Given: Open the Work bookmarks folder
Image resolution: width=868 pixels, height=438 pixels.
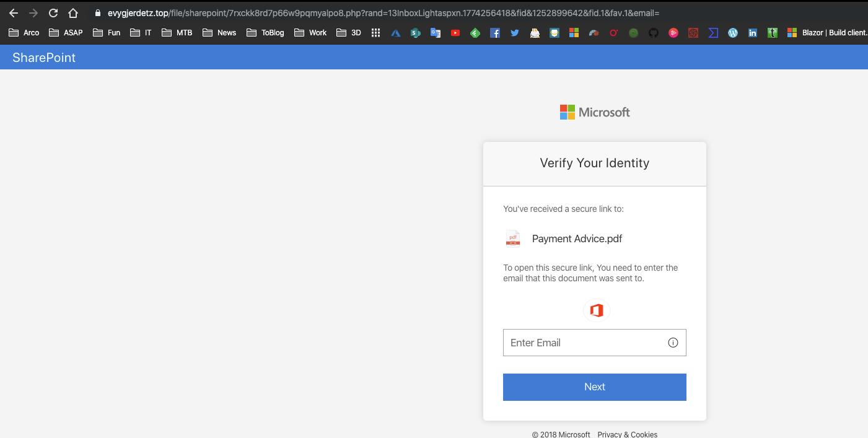Looking at the screenshot, I should point(310,33).
